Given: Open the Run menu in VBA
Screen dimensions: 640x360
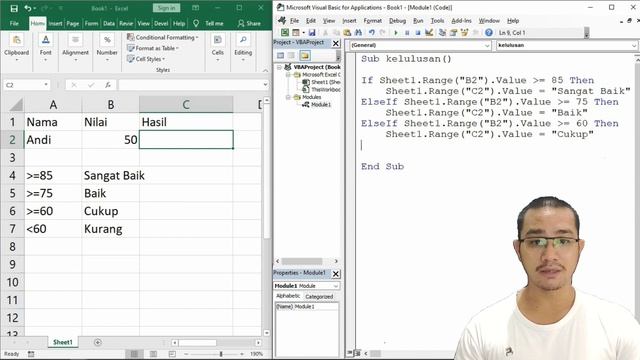Looking at the screenshot, I should pyautogui.click(x=418, y=20).
